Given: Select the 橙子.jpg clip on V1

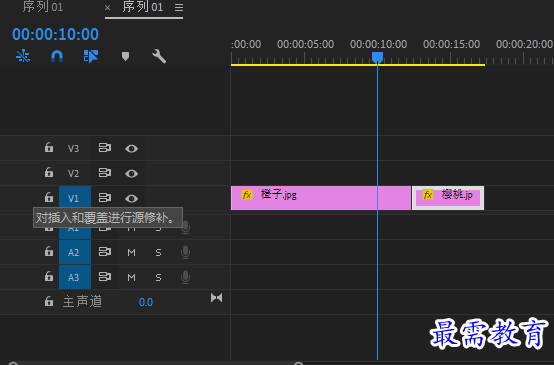Looking at the screenshot, I should pyautogui.click(x=321, y=198).
